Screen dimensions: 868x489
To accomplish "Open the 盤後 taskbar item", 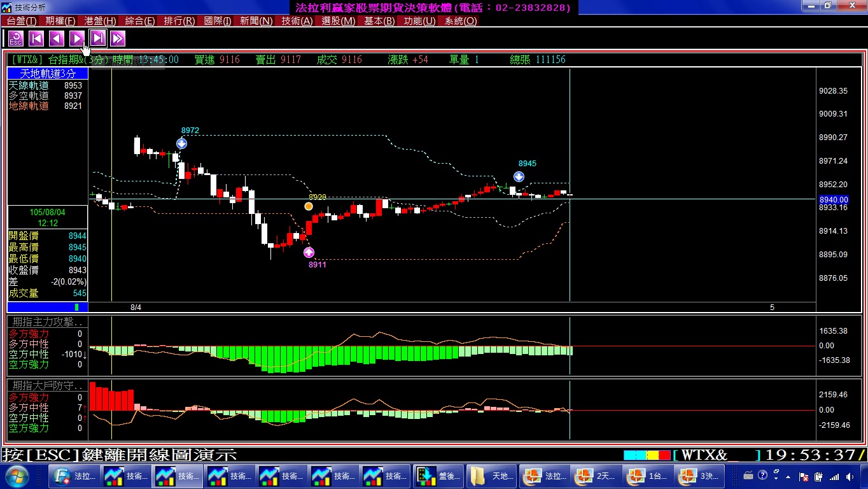I will tap(438, 476).
